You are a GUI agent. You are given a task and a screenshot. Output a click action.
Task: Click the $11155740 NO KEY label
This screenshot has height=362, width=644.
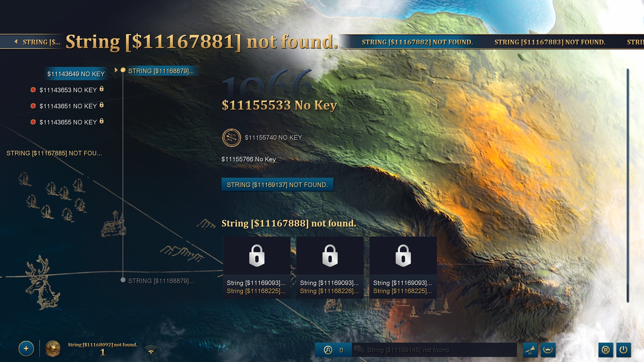pos(273,138)
